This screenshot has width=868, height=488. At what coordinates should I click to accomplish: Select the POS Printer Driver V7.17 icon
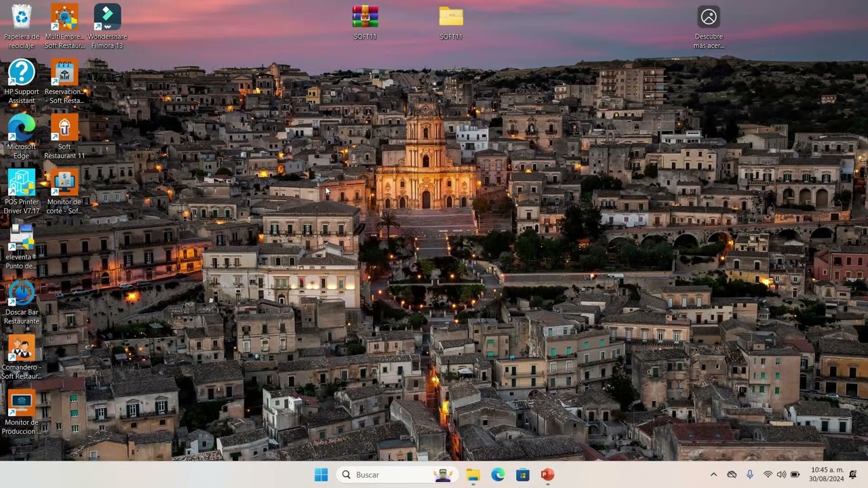click(x=22, y=192)
